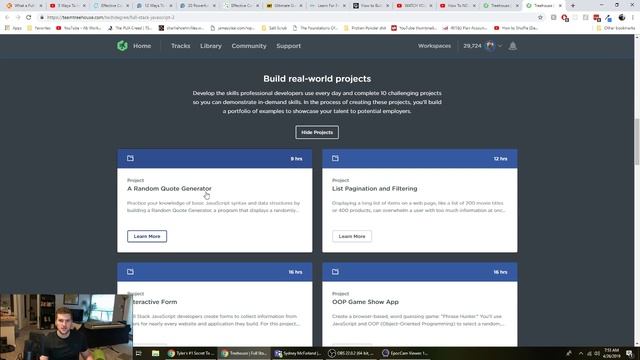Click folder icon on Interactive Form card
The image size is (640, 360).
[130, 272]
